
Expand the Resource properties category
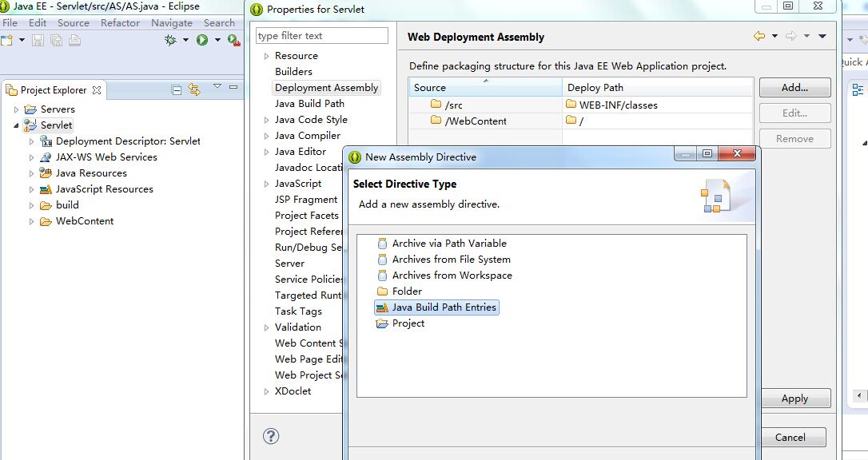click(x=266, y=56)
